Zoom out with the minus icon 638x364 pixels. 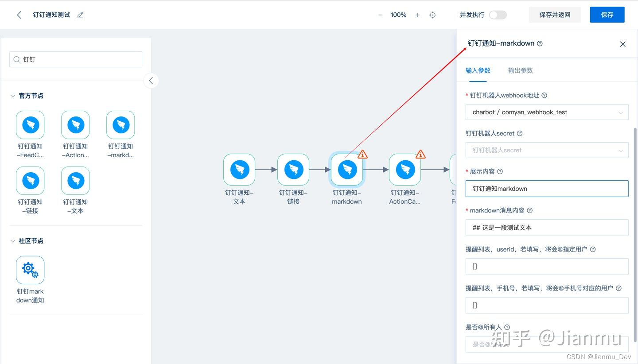[380, 15]
